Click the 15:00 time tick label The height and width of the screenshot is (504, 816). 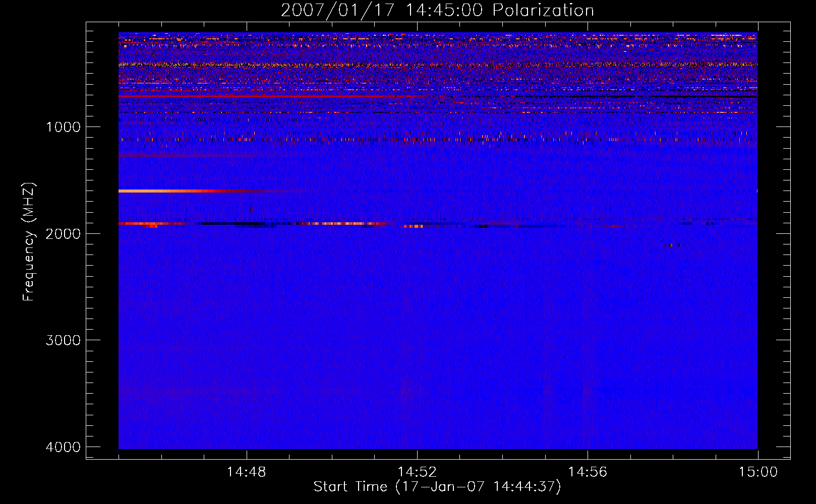[758, 472]
